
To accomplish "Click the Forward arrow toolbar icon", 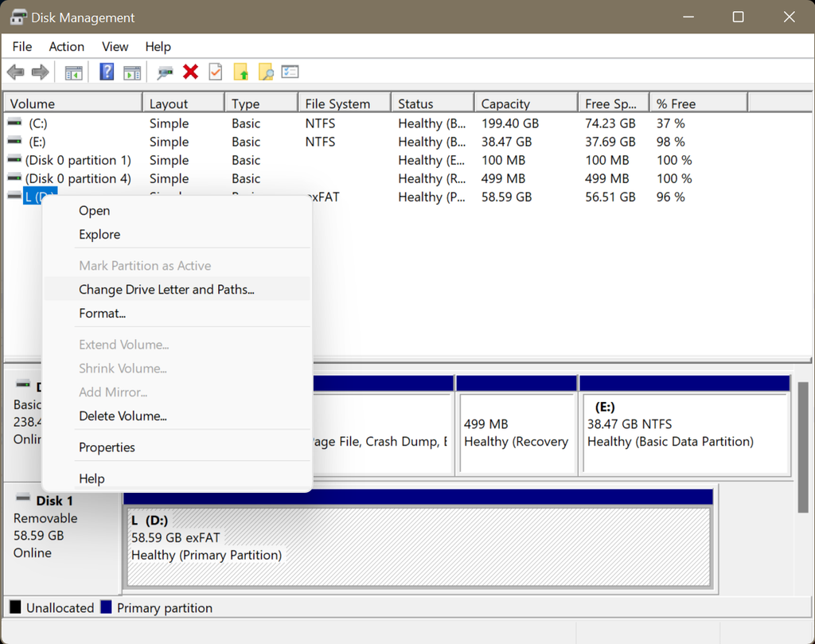I will 40,72.
